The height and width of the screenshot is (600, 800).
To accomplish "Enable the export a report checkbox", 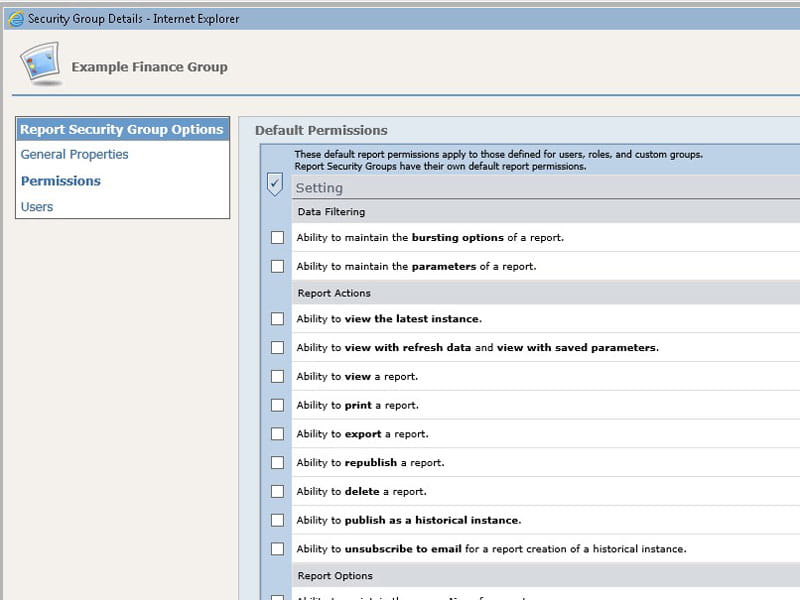I will 278,434.
